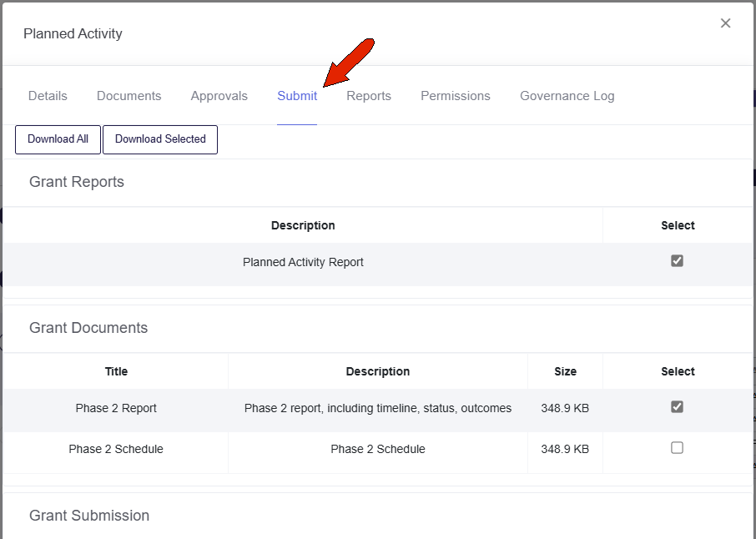Click the Title column header

[116, 371]
